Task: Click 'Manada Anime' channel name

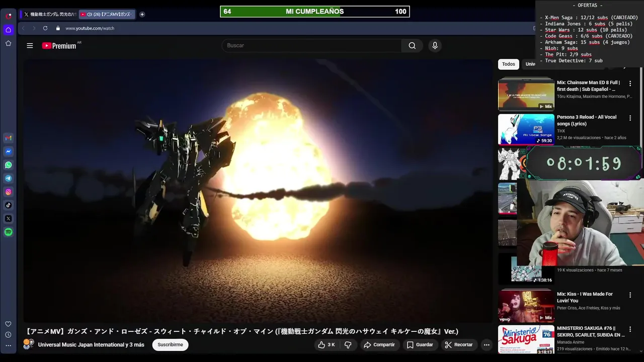Action: click(571, 342)
